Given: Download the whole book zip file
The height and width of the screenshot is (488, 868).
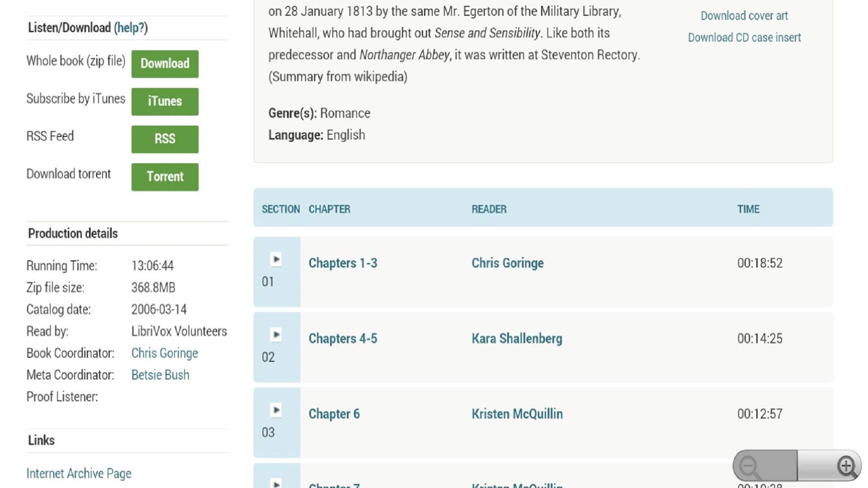Looking at the screenshot, I should point(165,64).
